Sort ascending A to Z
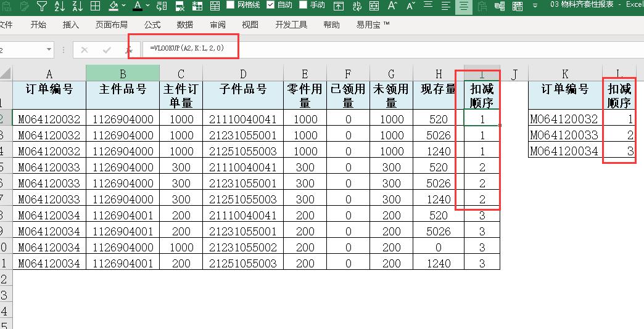This screenshot has height=329, width=644. 60,6
